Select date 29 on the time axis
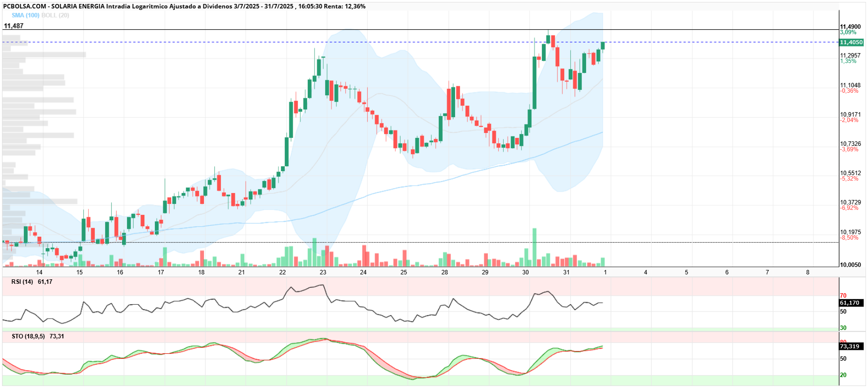868x388 pixels. (x=485, y=272)
